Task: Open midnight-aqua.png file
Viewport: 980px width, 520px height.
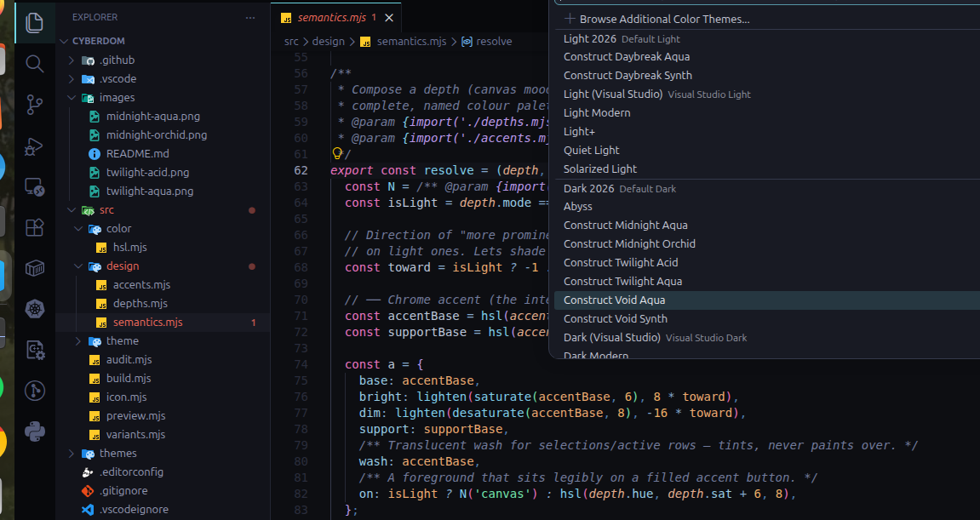Action: pos(152,117)
